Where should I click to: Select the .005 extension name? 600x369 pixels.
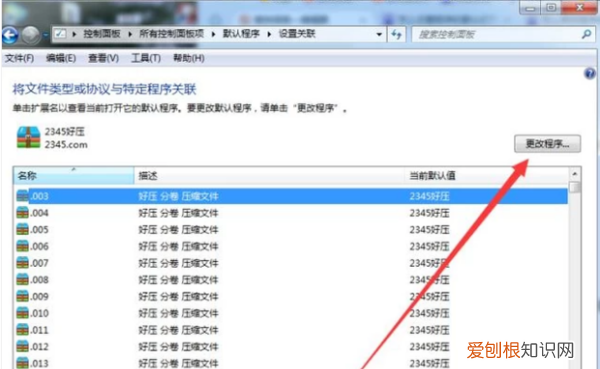pyautogui.click(x=39, y=230)
